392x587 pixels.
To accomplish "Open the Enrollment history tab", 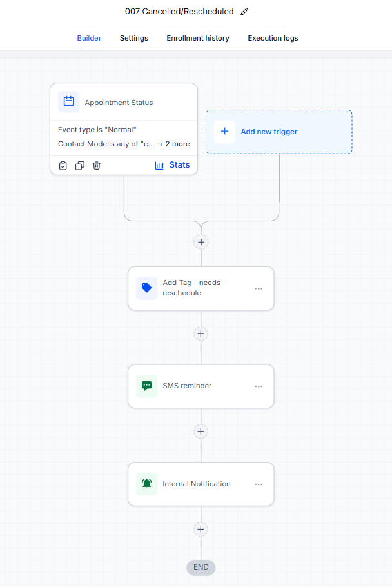I will pos(198,38).
